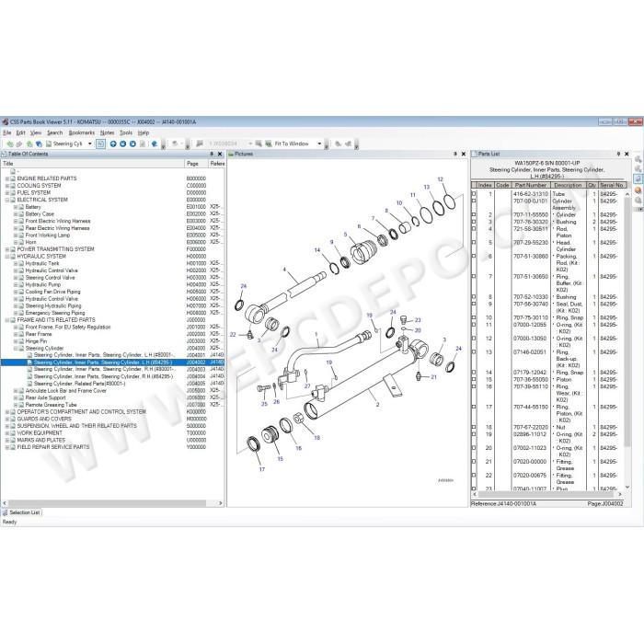644x644 pixels.
Task: Check the box for part 707-11-55550 Cylinder
Action: coord(474,214)
